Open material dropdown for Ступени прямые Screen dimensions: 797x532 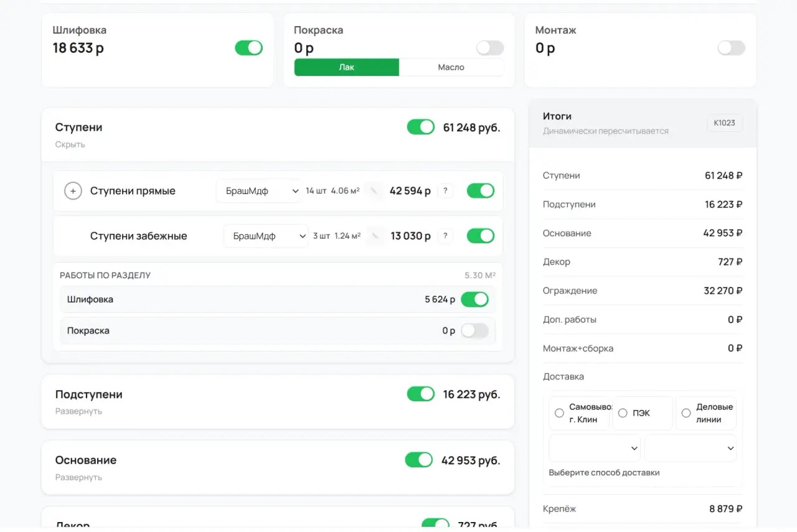[259, 191]
